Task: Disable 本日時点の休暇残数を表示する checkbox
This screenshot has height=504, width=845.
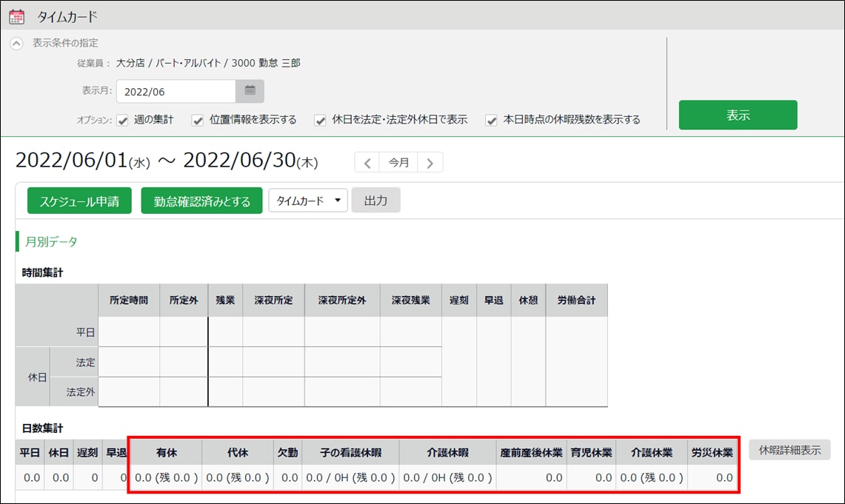Action: tap(491, 120)
